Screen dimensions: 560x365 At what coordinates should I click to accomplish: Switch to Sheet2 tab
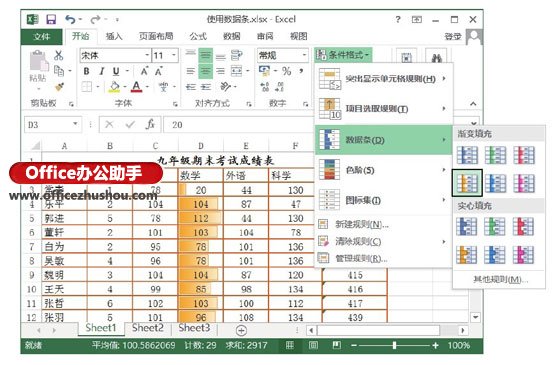(x=148, y=328)
